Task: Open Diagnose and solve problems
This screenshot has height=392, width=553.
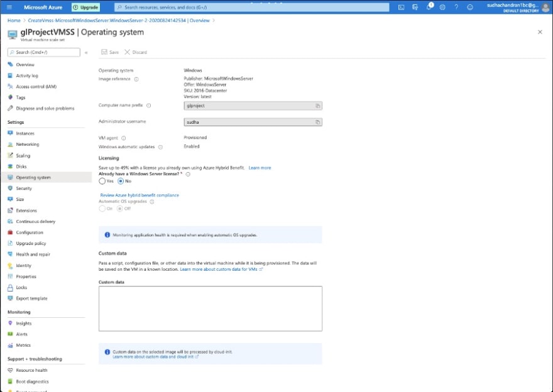Action: coord(46,108)
